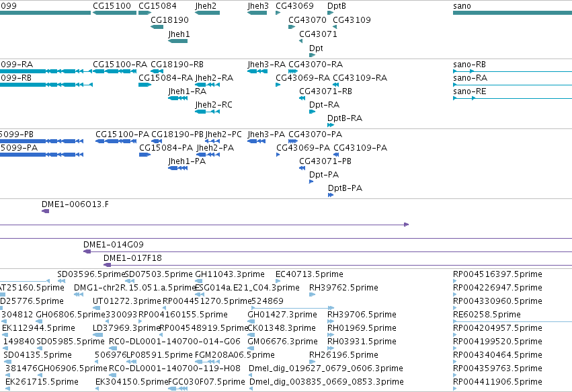The width and height of the screenshot is (572, 392).
Task: Click the Jheh2-PC protein label
Action: pos(224,134)
